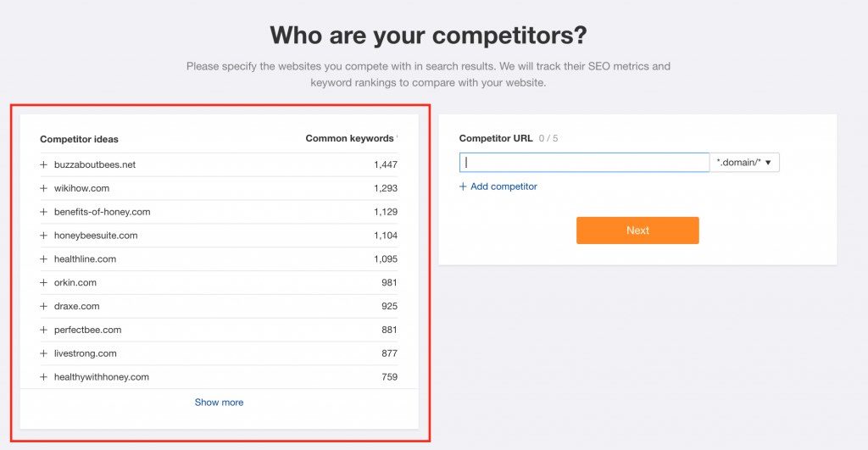Image resolution: width=868 pixels, height=450 pixels.
Task: Focus the Competitor URL text field
Action: pyautogui.click(x=584, y=163)
